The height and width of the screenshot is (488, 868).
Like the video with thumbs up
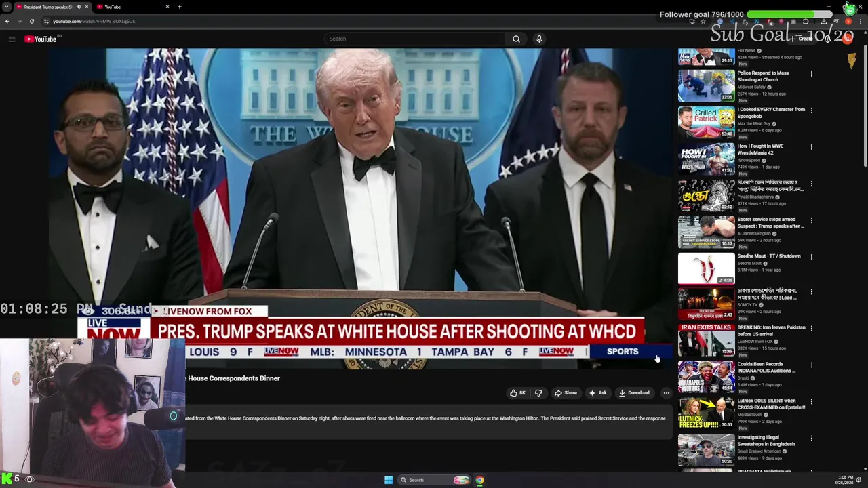[518, 393]
